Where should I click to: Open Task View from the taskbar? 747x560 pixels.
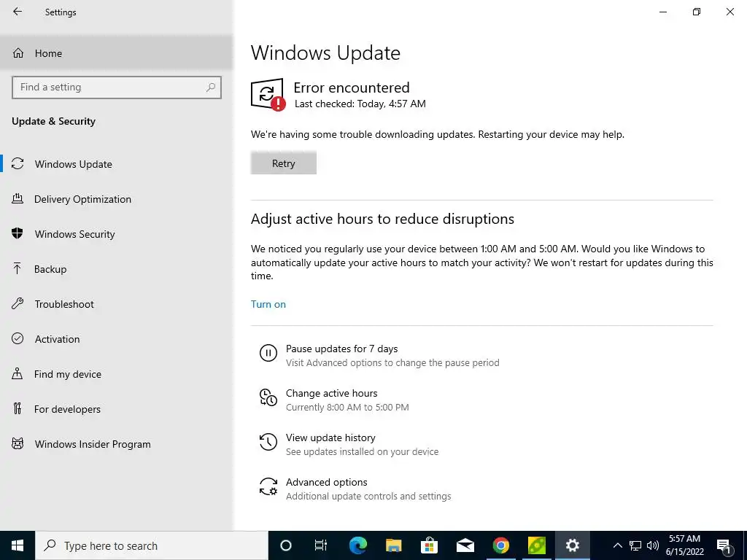[x=321, y=545]
